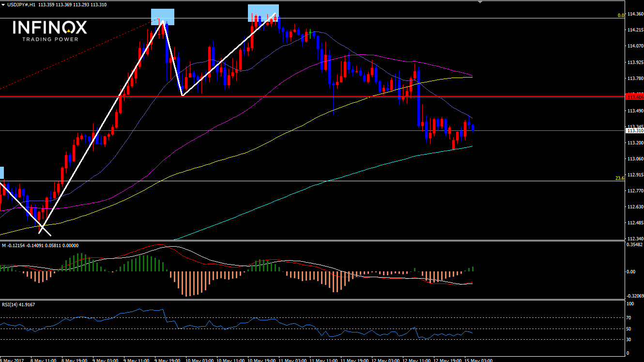Click the 114.070 price on the scale

635,46
